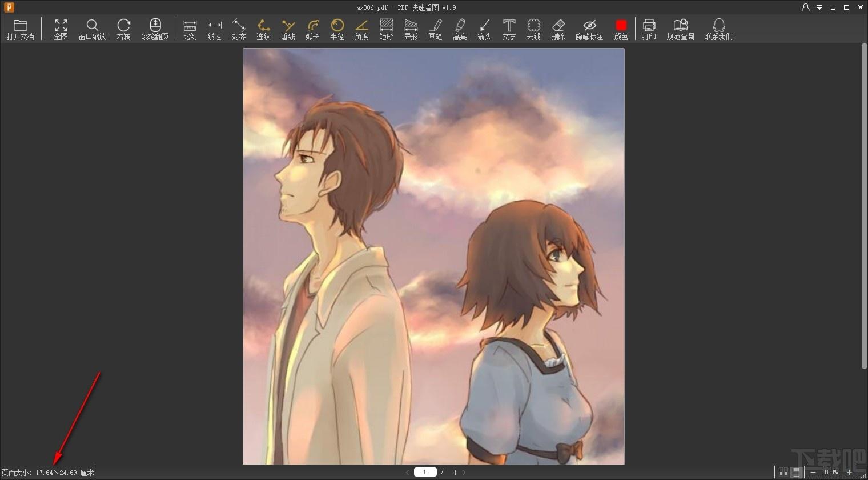Open the user account icon
This screenshot has width=868, height=480.
805,7
